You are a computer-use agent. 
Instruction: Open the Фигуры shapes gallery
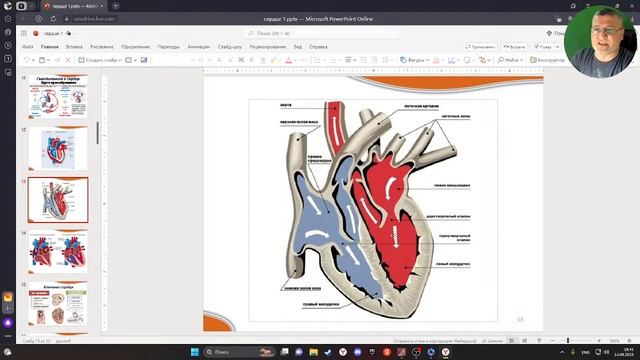[414, 60]
